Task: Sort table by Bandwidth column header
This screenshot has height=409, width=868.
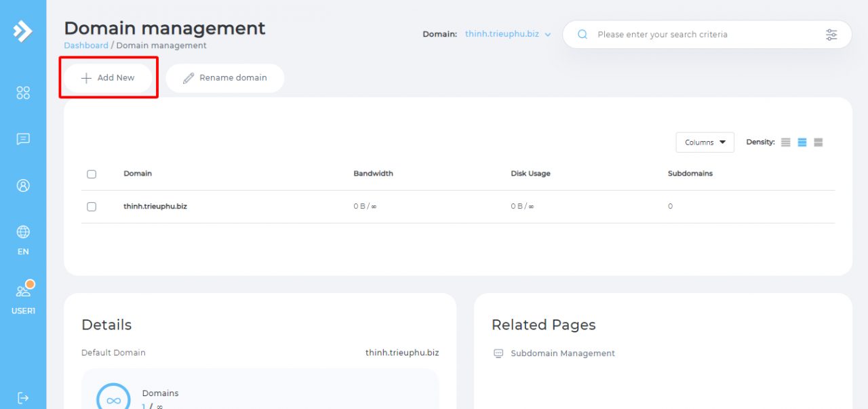Action: coord(373,174)
